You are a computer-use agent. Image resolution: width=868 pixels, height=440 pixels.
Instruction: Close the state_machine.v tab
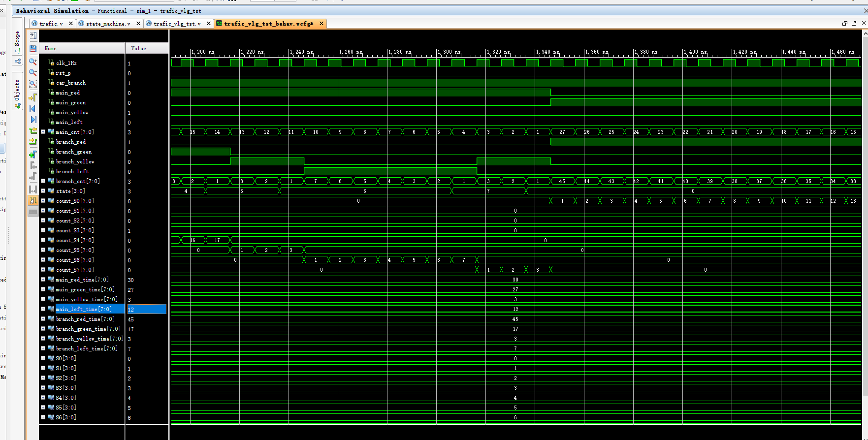[x=138, y=24]
